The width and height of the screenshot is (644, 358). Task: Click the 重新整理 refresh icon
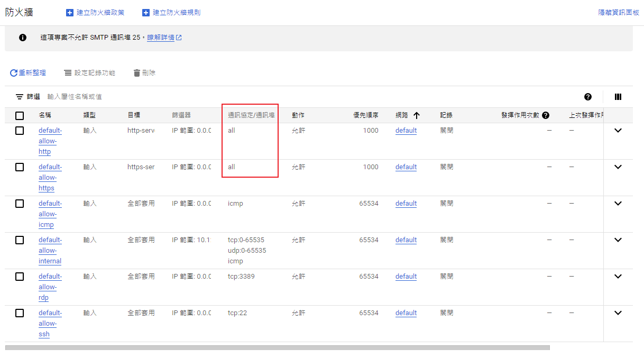[13, 72]
